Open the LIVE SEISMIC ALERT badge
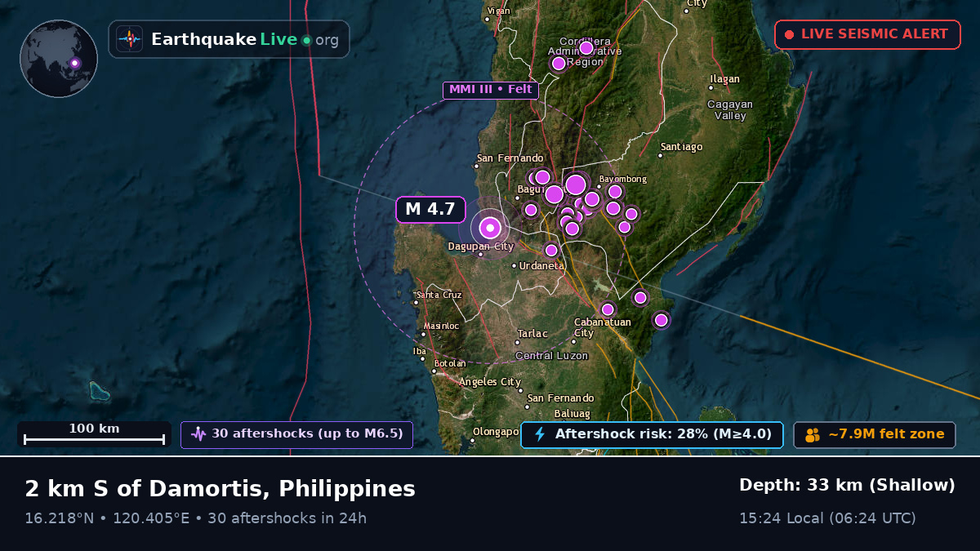Image resolution: width=980 pixels, height=551 pixels. click(867, 34)
